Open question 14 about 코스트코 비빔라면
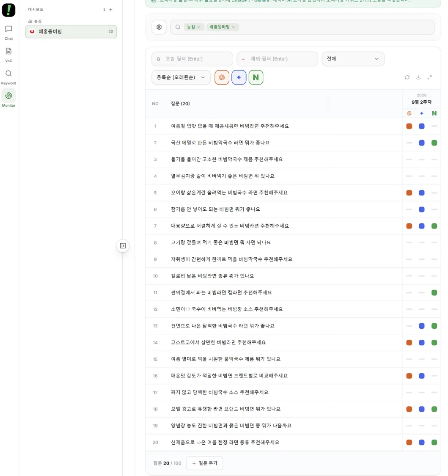448x476 pixels. 218,342
